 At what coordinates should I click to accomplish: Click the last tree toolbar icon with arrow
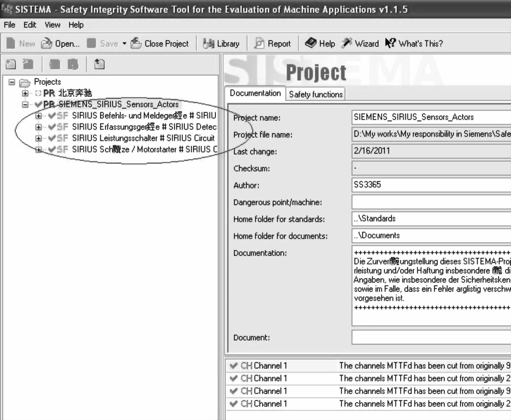point(99,64)
